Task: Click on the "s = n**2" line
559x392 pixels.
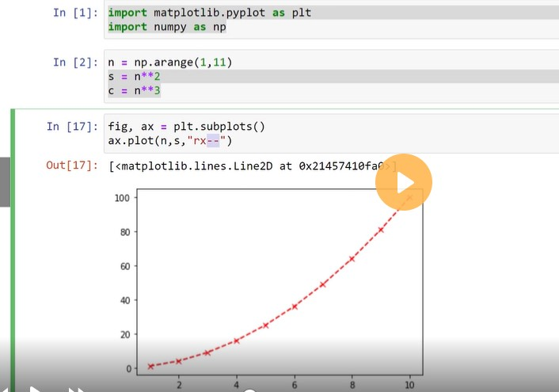Action: [x=135, y=77]
